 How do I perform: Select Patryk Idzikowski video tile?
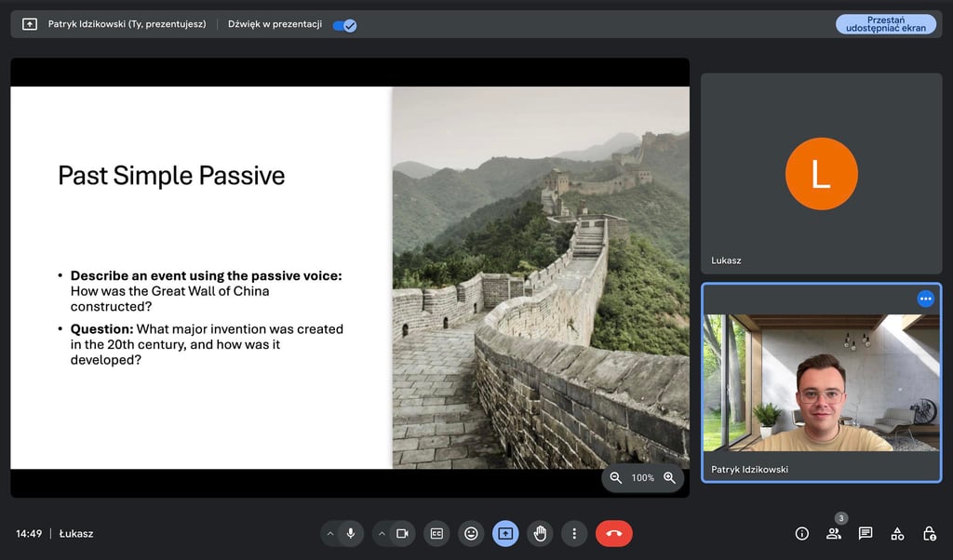821,382
